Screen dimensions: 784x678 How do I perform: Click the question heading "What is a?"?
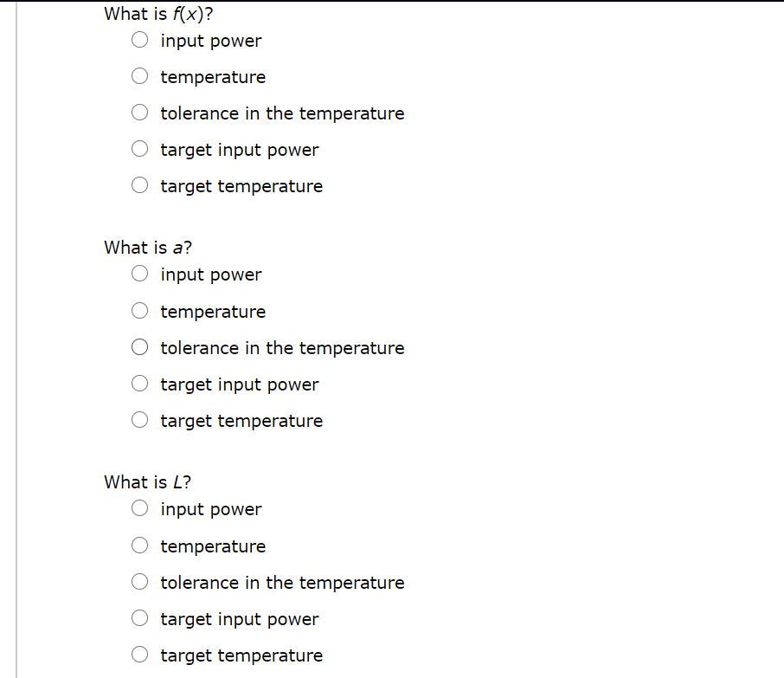click(147, 247)
